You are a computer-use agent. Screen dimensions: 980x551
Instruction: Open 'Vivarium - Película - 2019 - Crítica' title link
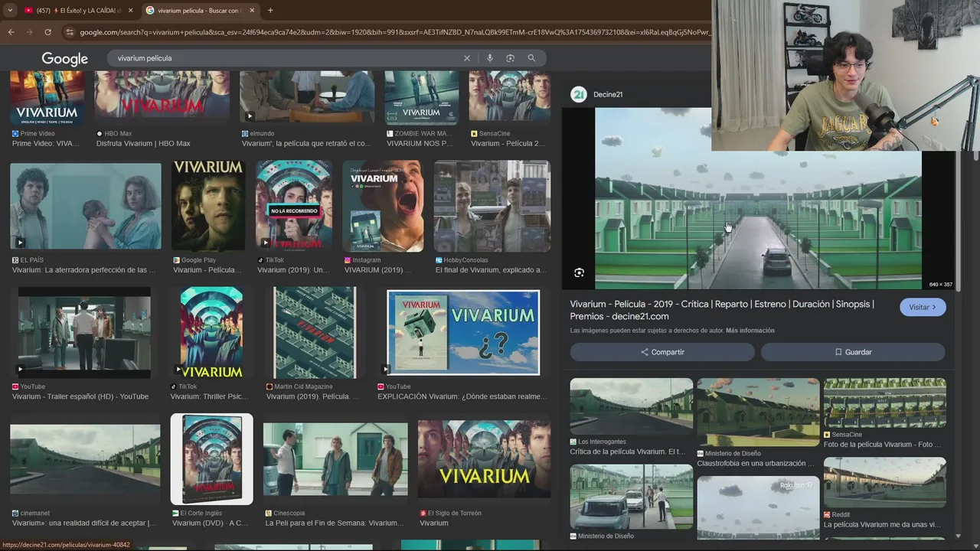point(722,310)
